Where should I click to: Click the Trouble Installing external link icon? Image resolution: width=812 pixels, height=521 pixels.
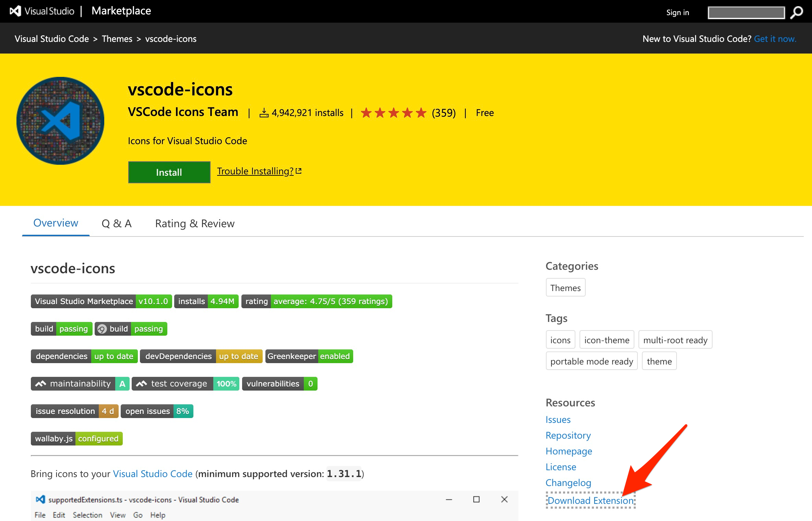pyautogui.click(x=299, y=171)
